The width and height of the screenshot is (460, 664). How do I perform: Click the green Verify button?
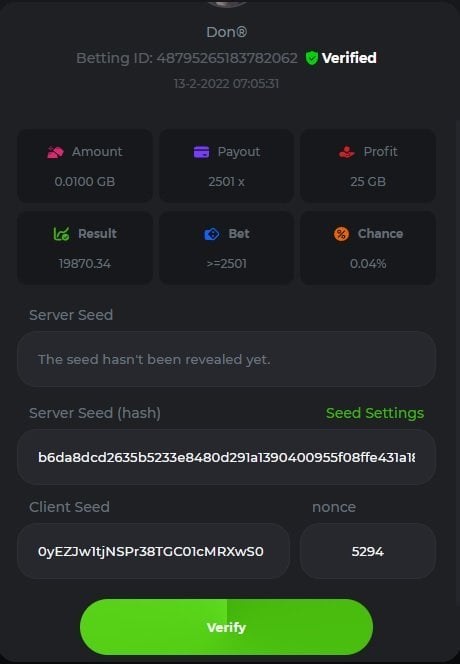click(226, 627)
